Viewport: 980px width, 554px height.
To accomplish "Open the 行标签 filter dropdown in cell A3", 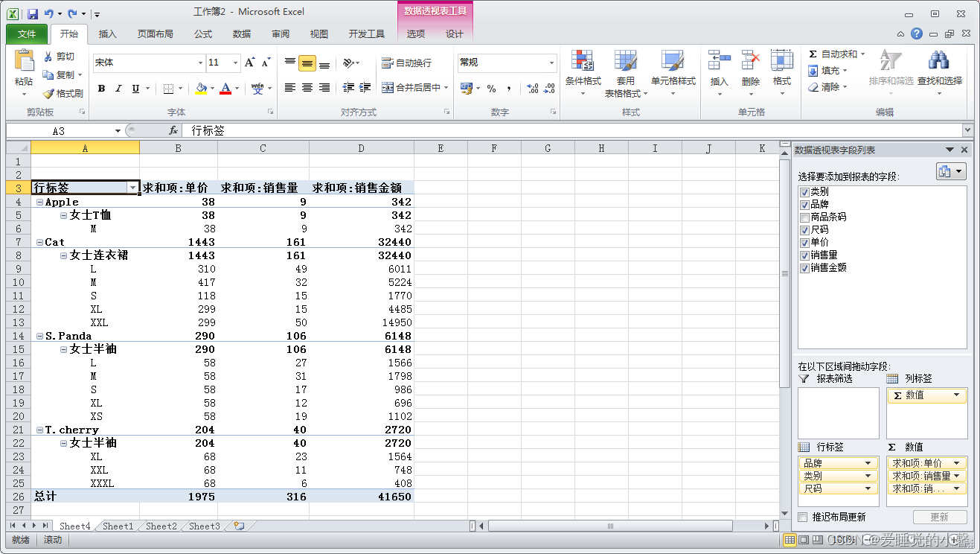I will point(132,188).
